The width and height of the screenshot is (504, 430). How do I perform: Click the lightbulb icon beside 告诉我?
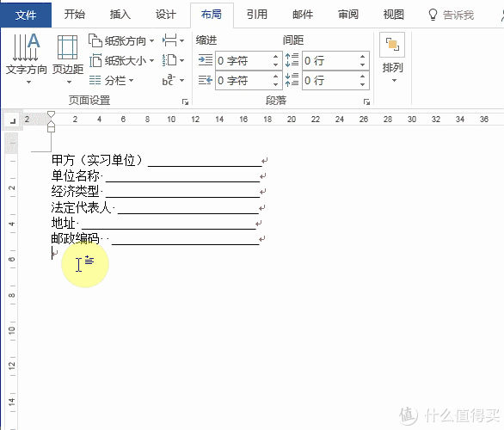point(433,15)
